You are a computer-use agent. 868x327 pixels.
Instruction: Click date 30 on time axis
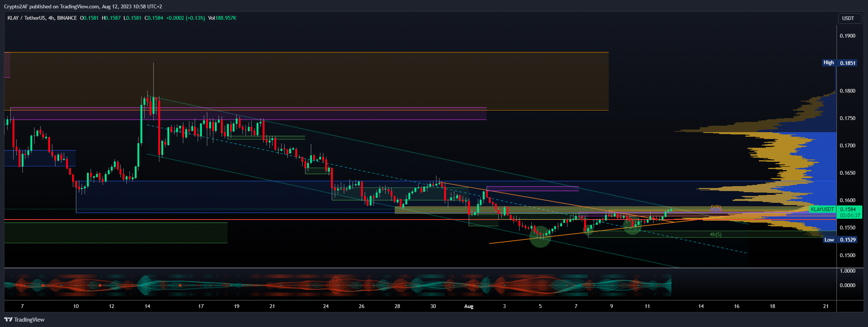pos(433,306)
